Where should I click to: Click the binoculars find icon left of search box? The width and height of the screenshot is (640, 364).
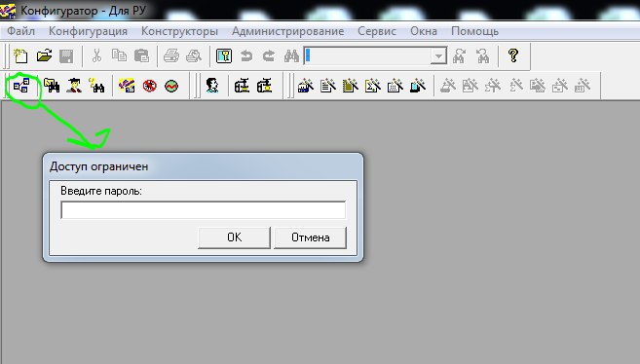pos(291,55)
